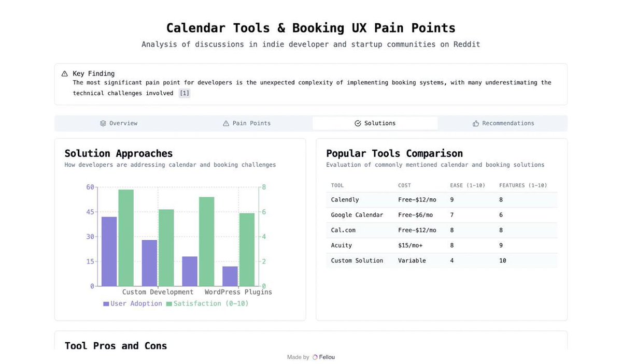Click Custom Solution's ease score 4

(x=452, y=260)
